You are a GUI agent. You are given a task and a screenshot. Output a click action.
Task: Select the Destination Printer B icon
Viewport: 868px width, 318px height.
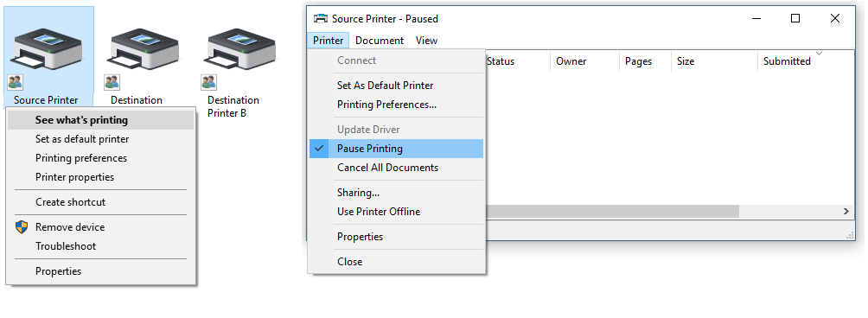[240, 49]
